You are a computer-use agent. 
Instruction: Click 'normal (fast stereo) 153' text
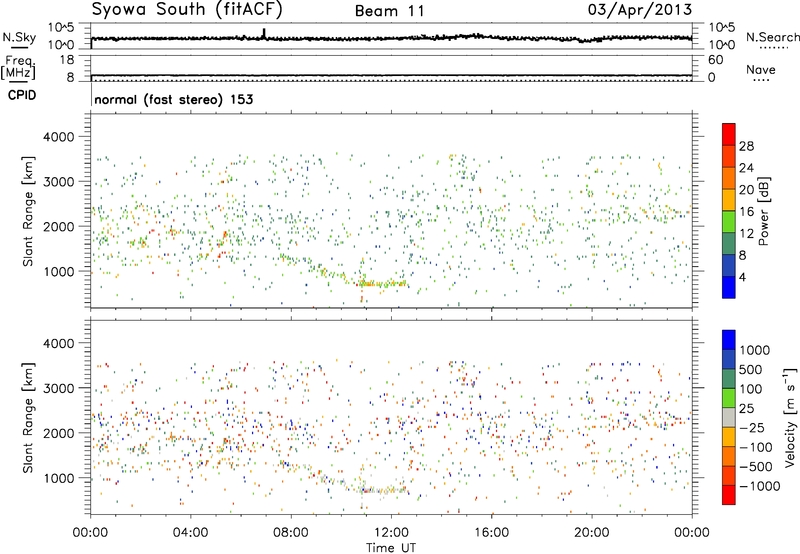(x=173, y=100)
